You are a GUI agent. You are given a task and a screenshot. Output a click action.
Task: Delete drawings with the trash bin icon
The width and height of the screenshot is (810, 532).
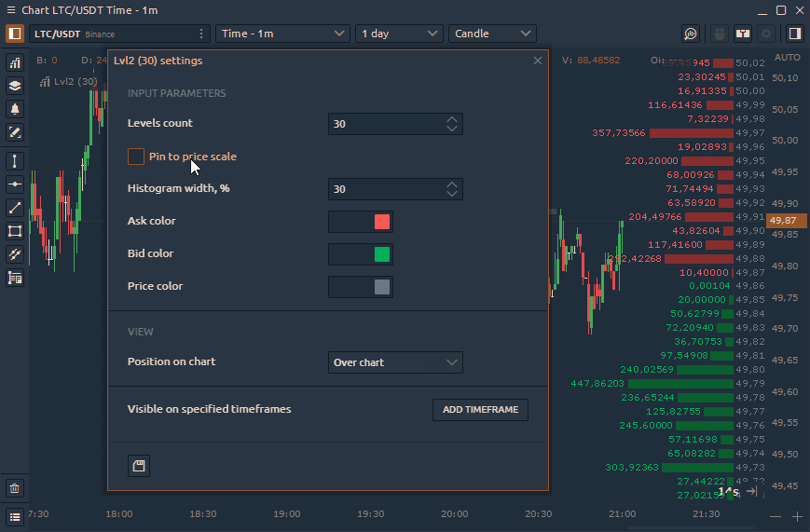[15, 488]
